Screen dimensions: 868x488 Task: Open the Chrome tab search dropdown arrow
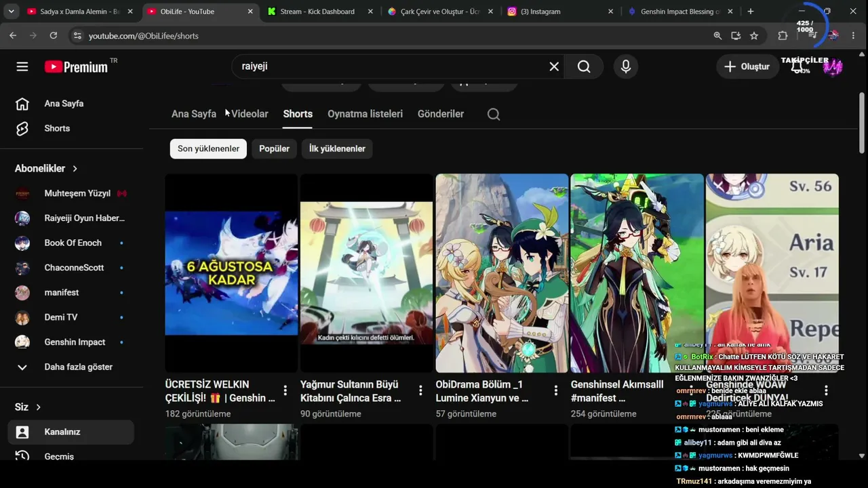click(12, 12)
